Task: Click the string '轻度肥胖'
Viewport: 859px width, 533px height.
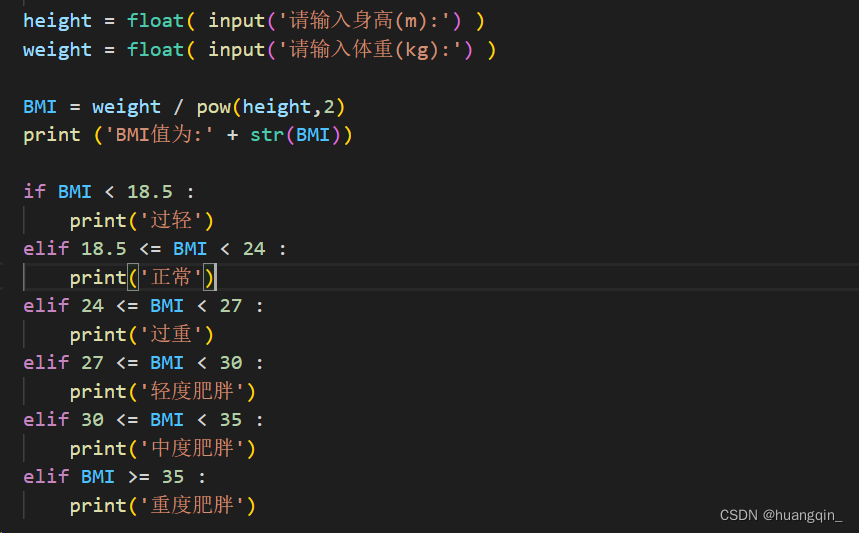Action: coord(192,392)
